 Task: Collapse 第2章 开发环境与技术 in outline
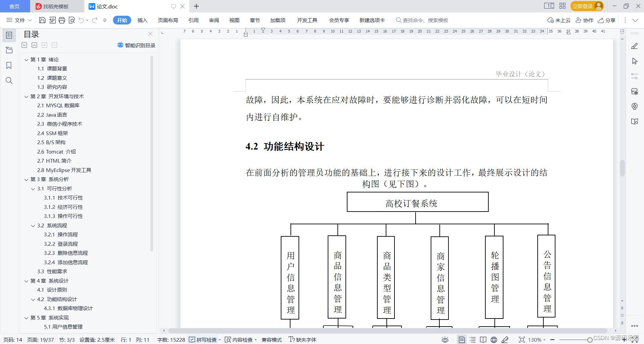point(26,97)
